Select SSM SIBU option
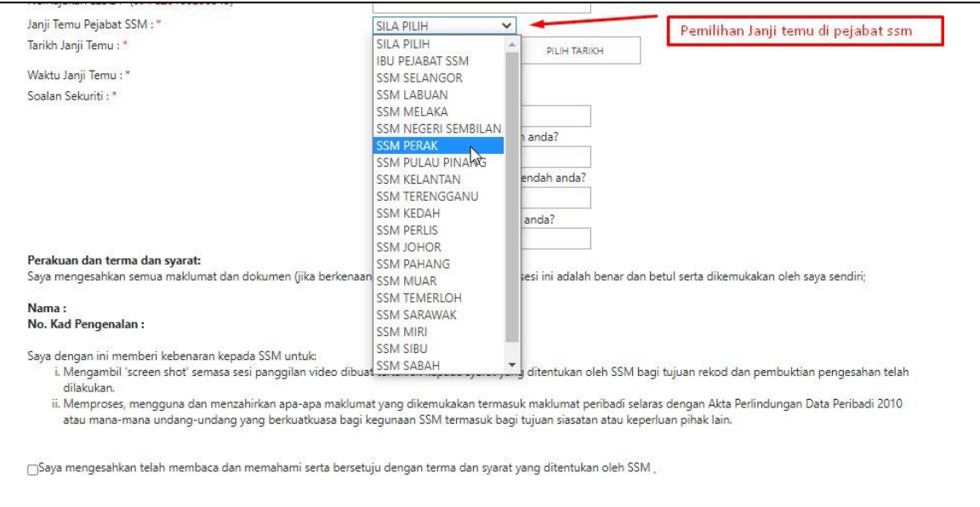This screenshot has height=507, width=980. click(439, 348)
